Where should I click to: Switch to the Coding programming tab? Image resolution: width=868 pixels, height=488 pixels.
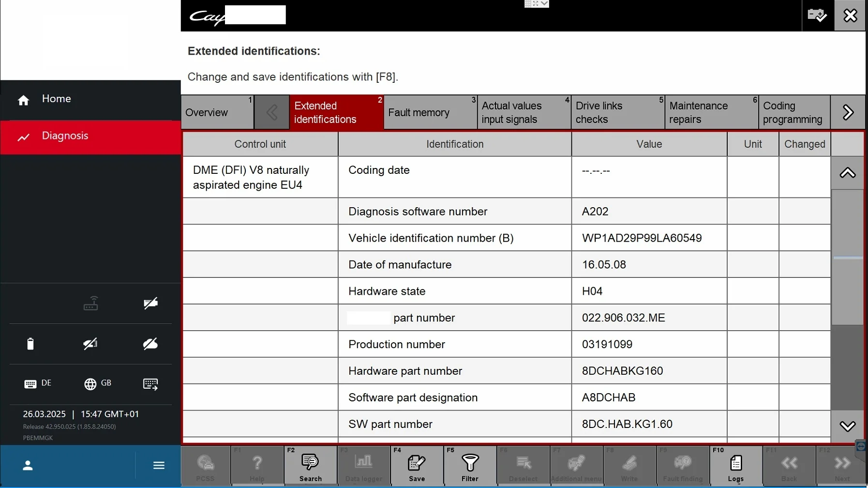(794, 112)
